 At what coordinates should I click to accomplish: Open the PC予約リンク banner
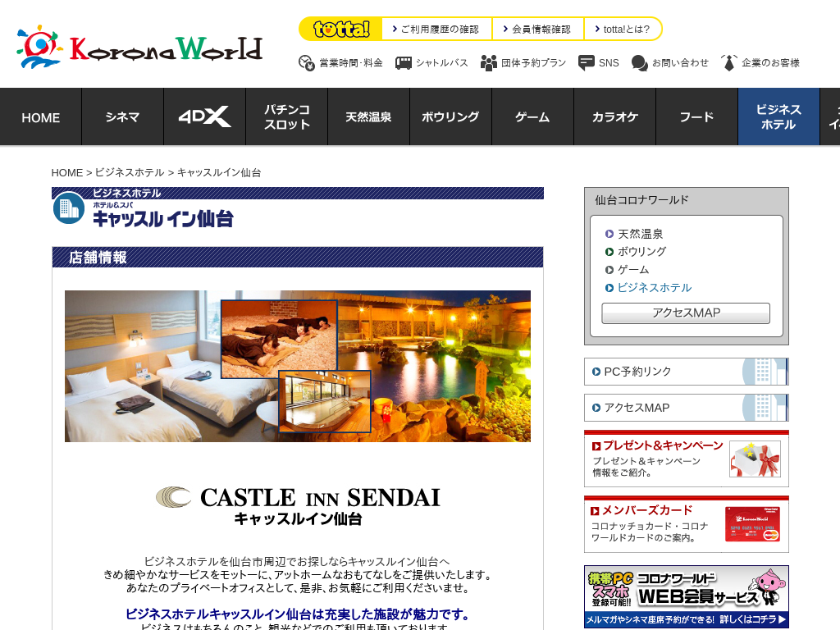[x=687, y=372]
